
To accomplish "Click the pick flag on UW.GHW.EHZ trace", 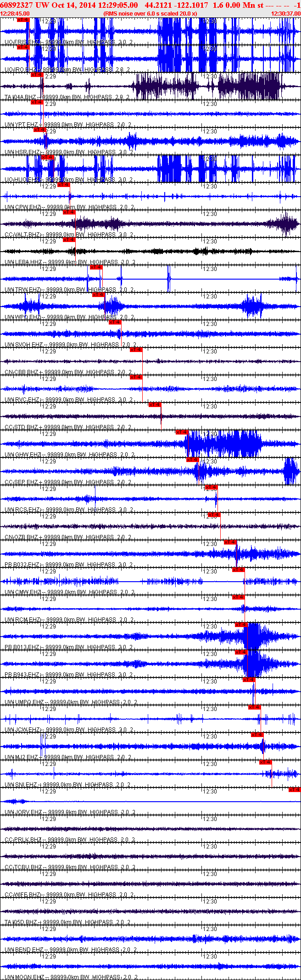I will click(x=182, y=433).
